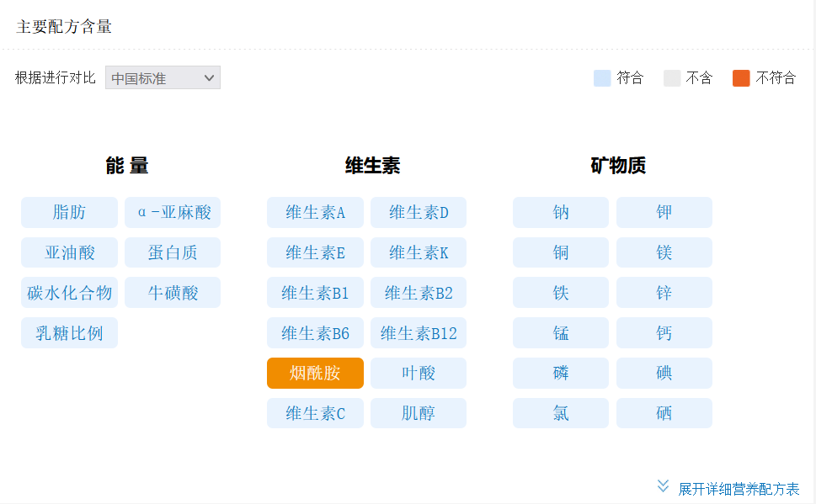The width and height of the screenshot is (816, 504).
Task: Choose the 蛋白质 tag
Action: pos(173,252)
